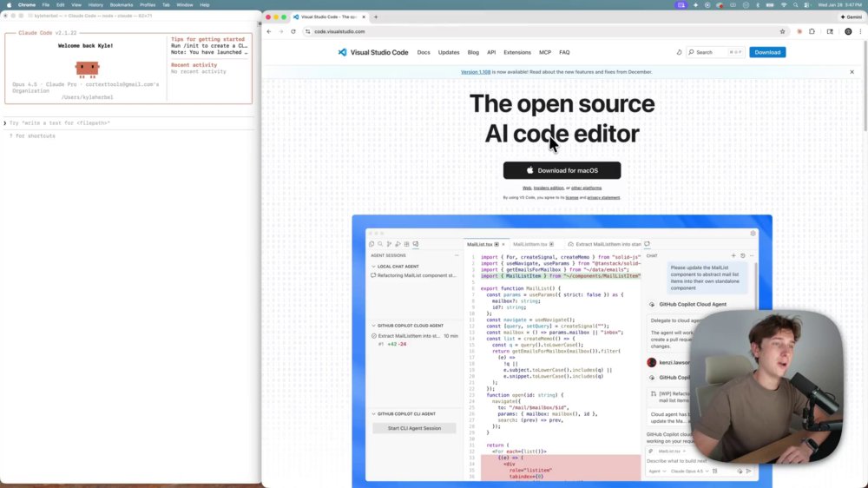Open Wi-Fi status in menu bar
The width and height of the screenshot is (868, 488).
[x=784, y=5]
